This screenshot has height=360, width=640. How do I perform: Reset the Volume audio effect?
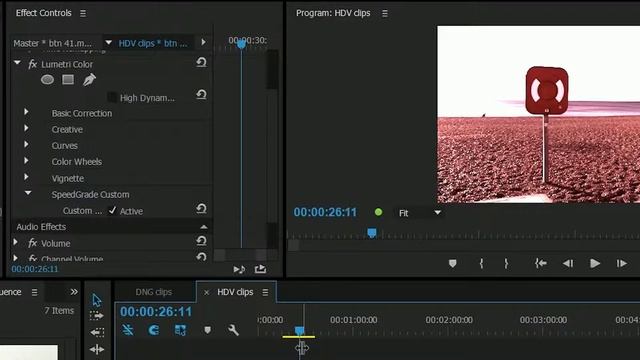click(201, 241)
